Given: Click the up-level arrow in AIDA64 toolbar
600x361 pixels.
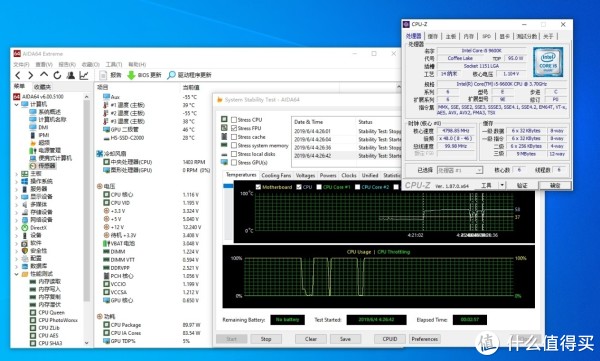Looking at the screenshot, I should point(44,75).
